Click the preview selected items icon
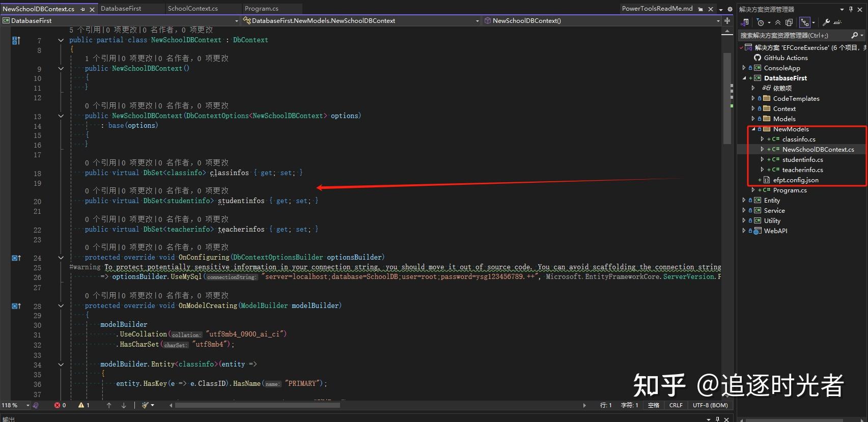The image size is (868, 422). pyautogui.click(x=837, y=22)
